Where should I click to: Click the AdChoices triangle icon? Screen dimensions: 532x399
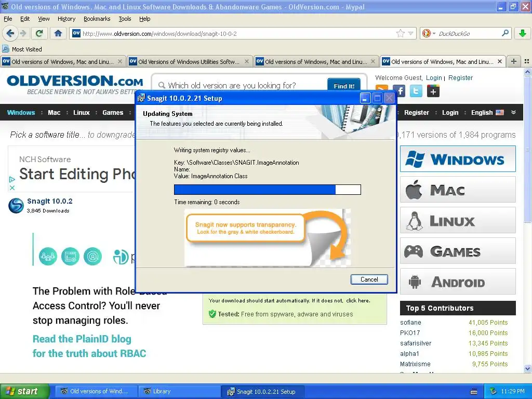pyautogui.click(x=12, y=179)
